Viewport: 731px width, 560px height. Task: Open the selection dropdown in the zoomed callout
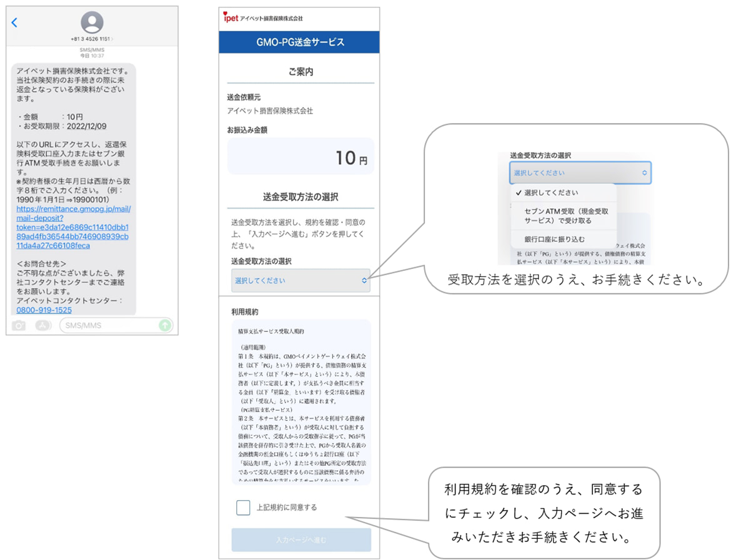click(580, 172)
